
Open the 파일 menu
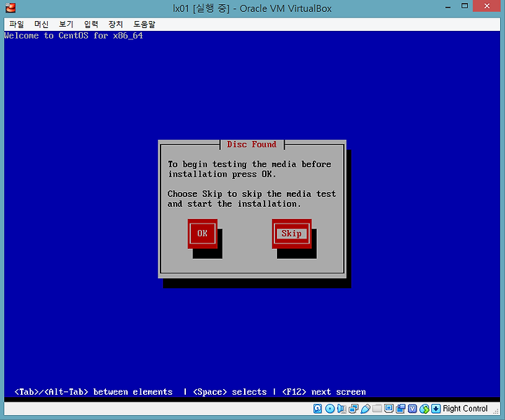coord(16,24)
